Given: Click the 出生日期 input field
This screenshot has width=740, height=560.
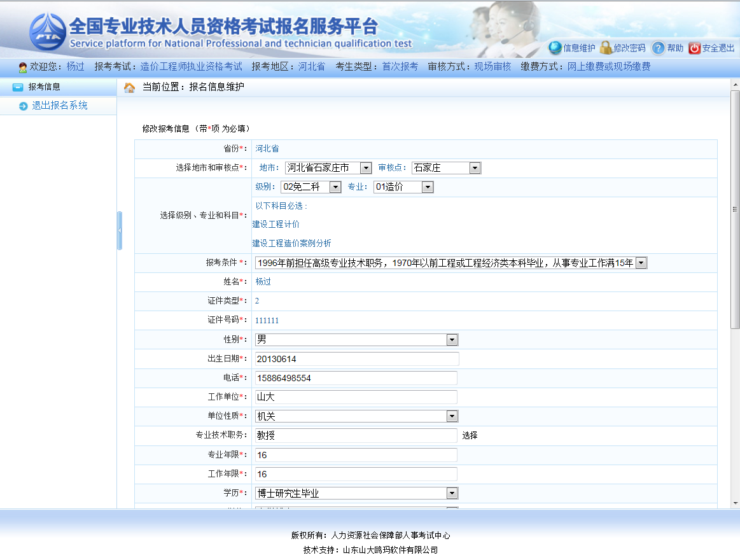Looking at the screenshot, I should pos(356,359).
